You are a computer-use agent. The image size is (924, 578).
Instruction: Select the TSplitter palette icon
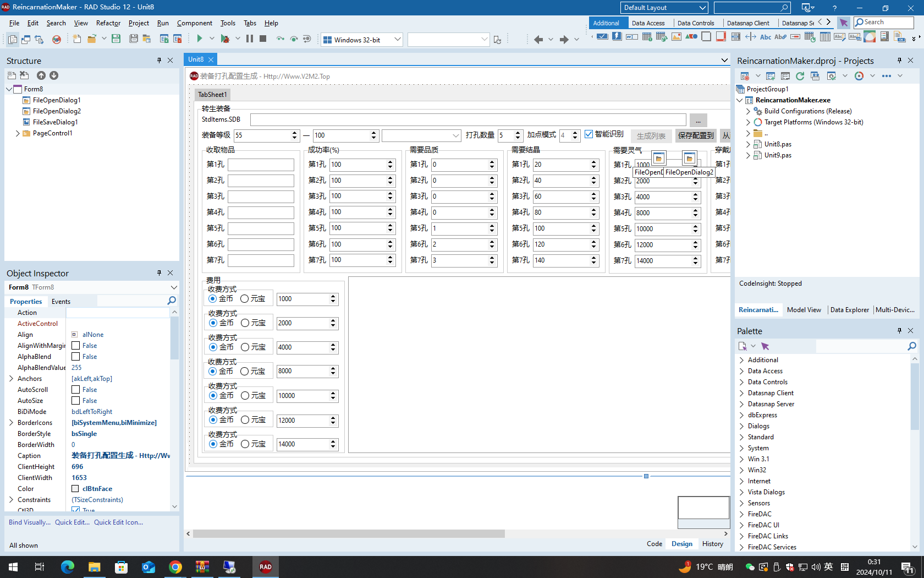coord(751,36)
